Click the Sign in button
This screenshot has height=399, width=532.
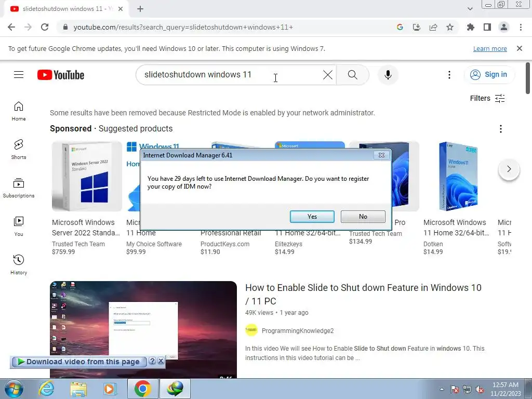489,75
